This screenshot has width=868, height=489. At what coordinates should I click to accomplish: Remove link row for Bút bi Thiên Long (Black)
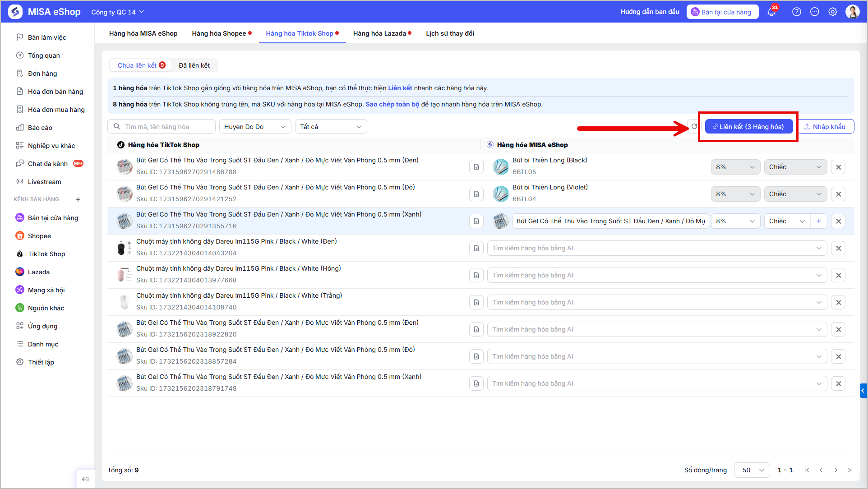(x=838, y=167)
